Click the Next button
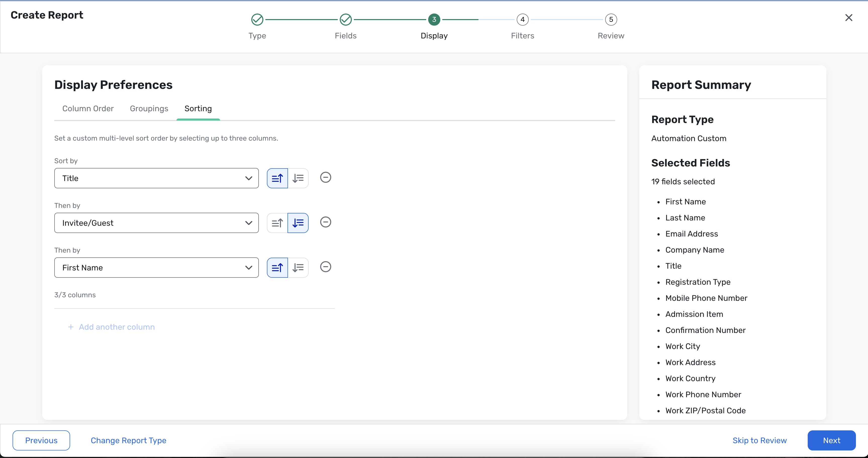The height and width of the screenshot is (458, 868). [831, 440]
